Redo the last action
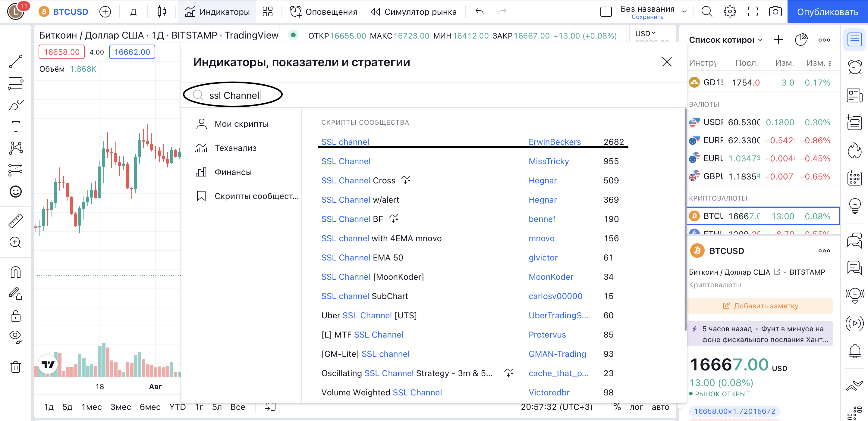 [x=502, y=12]
